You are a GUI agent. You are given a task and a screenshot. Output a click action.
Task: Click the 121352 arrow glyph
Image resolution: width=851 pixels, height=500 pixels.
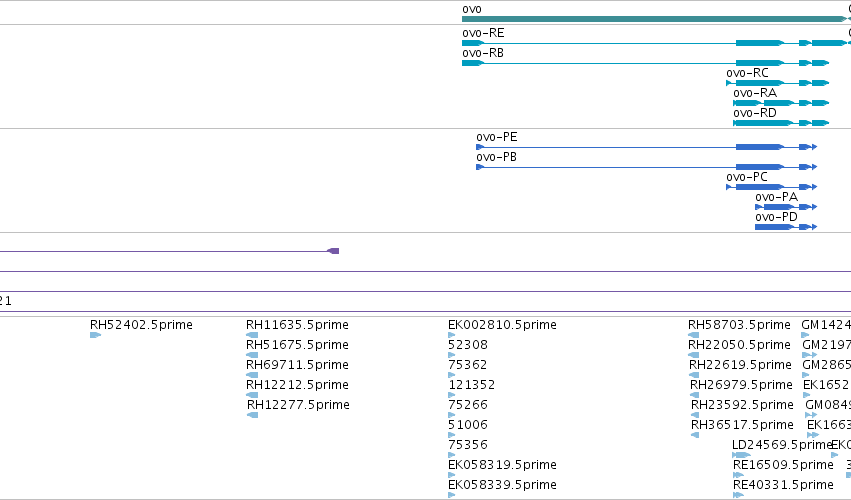tap(452, 395)
